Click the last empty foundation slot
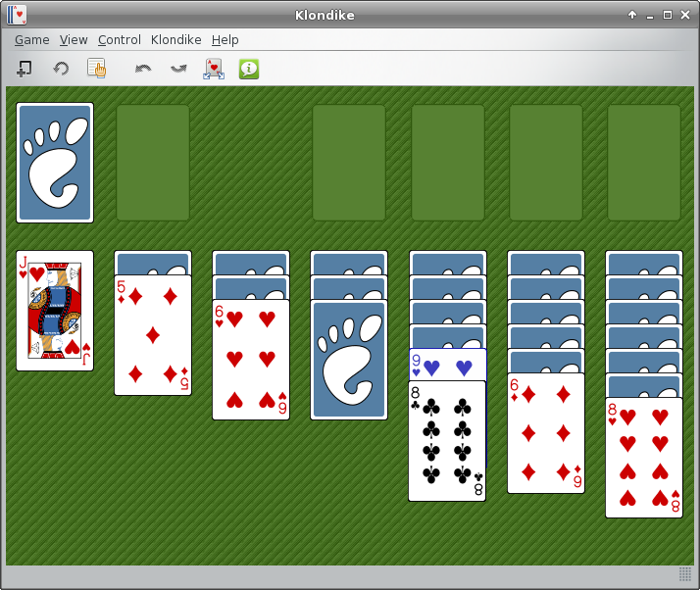 [x=644, y=163]
